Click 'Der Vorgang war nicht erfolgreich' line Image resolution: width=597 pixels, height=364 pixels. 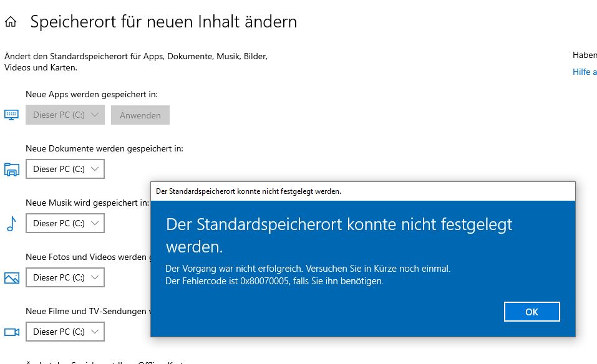coord(308,269)
